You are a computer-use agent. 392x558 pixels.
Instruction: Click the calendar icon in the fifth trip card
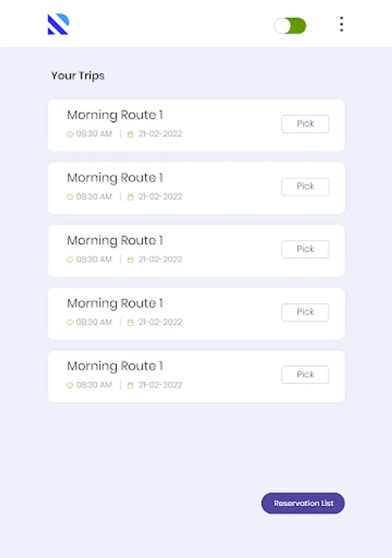(131, 385)
